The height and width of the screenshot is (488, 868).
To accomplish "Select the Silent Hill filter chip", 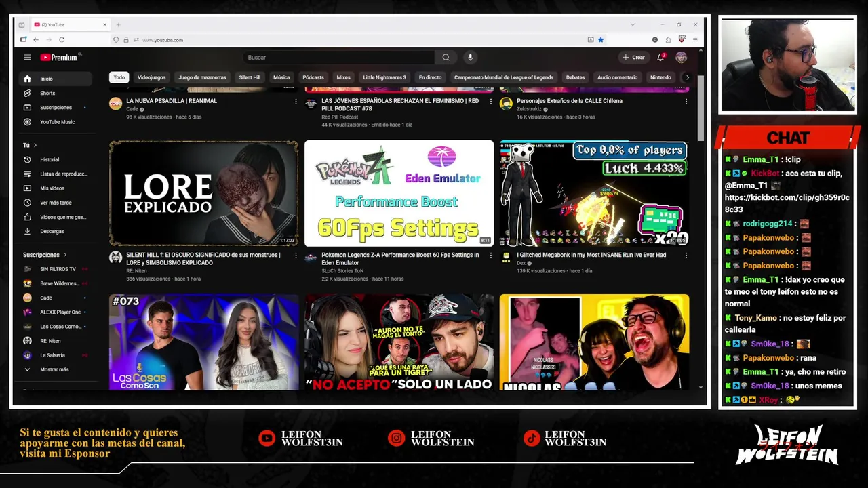I will click(250, 77).
